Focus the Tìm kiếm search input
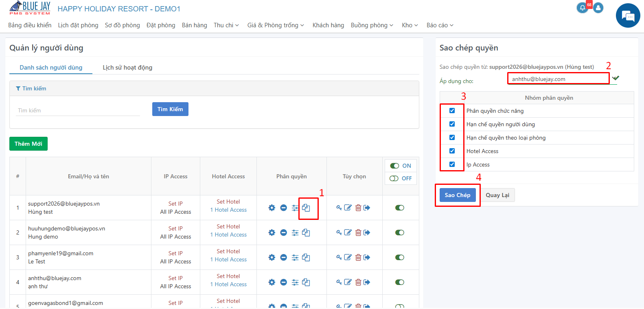Image resolution: width=644 pixels, height=309 pixels. (78, 110)
